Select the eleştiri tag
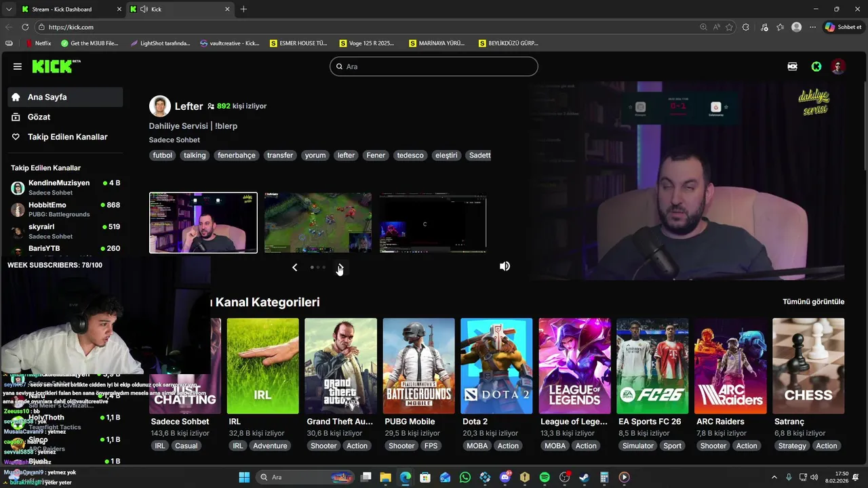 pyautogui.click(x=446, y=155)
